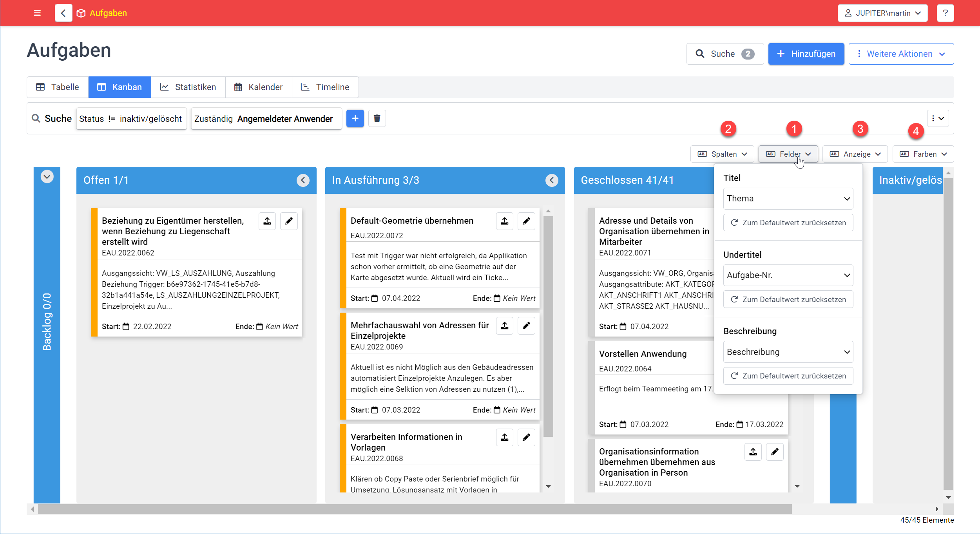Switch to the Timeline tab
The image size is (980, 534).
click(x=325, y=87)
